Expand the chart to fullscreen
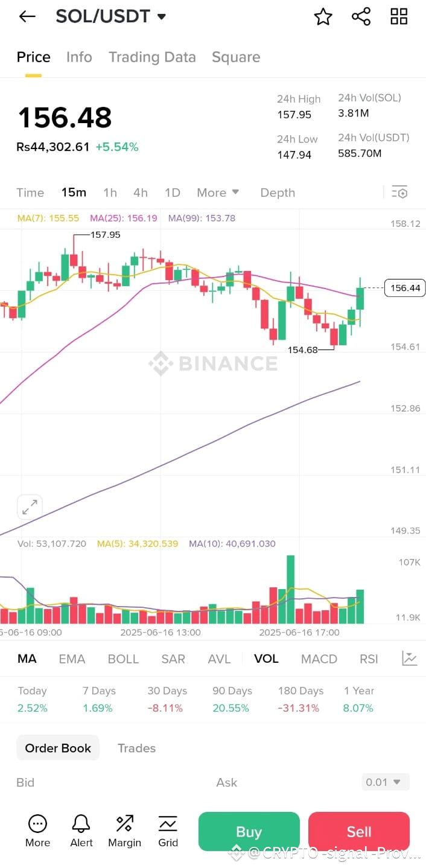Image resolution: width=426 pixels, height=868 pixels. 30,507
